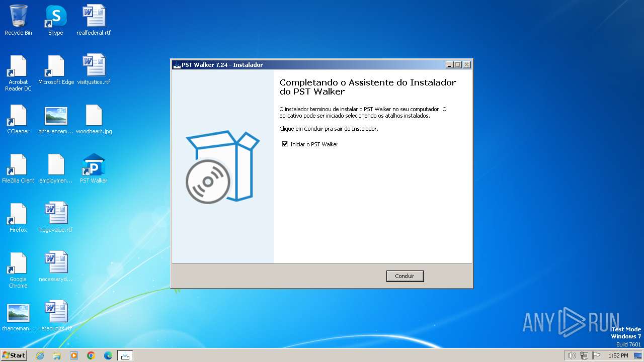Open CCleaner desktop shortcut
Image resolution: width=644 pixels, height=362 pixels.
(18, 119)
